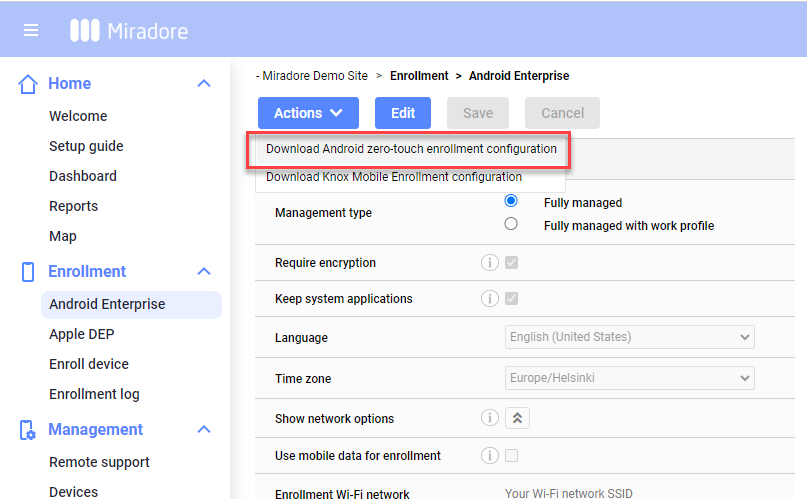
Task: Click the Miradore logo
Action: click(x=129, y=30)
